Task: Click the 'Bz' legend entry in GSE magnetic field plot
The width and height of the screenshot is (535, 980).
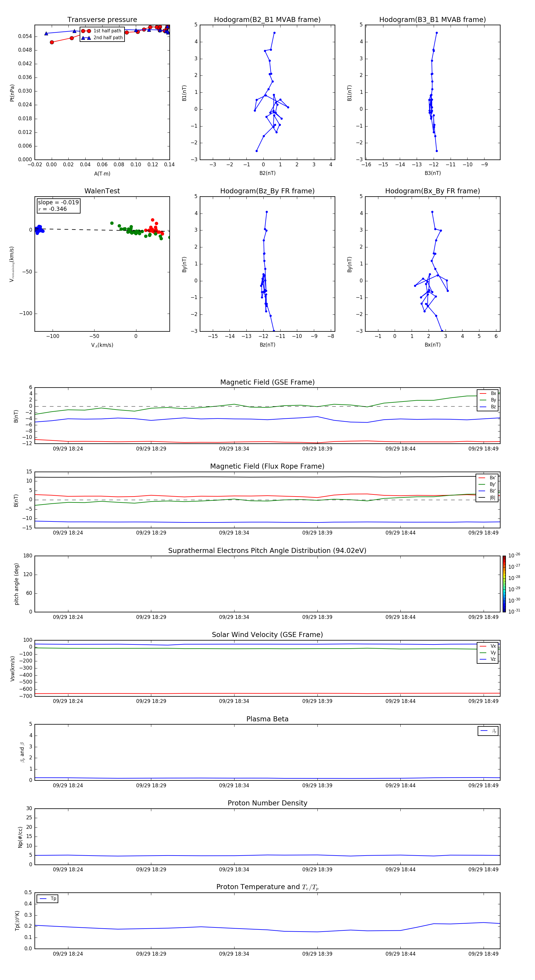Action: pyautogui.click(x=488, y=407)
